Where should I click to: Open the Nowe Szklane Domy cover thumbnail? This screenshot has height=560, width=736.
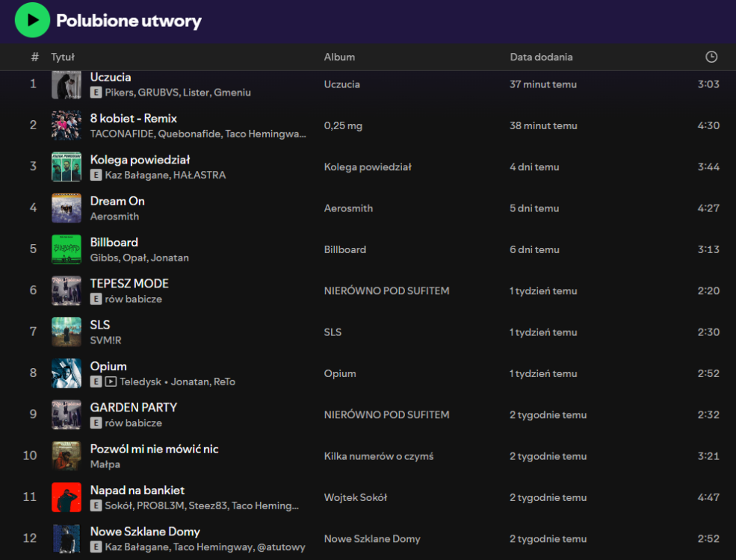pos(67,538)
